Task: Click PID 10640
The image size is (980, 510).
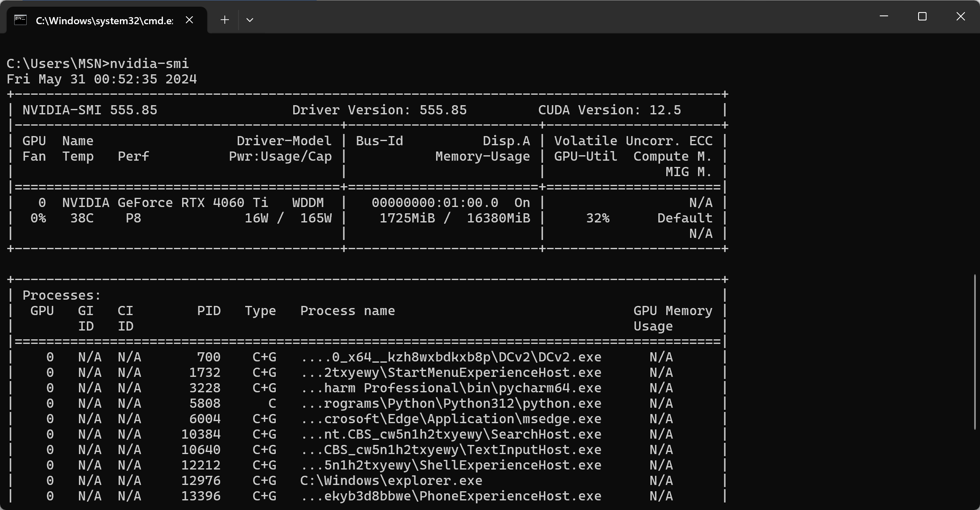Action: click(201, 449)
